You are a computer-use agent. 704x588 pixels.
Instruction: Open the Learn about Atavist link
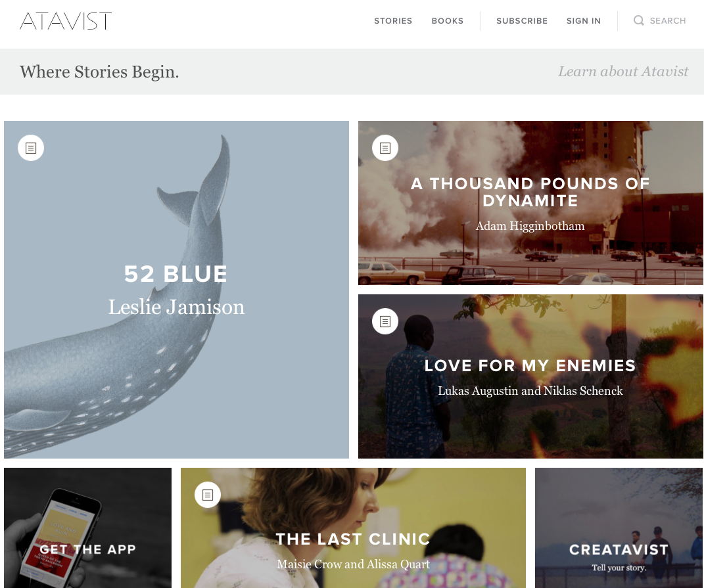pyautogui.click(x=622, y=72)
